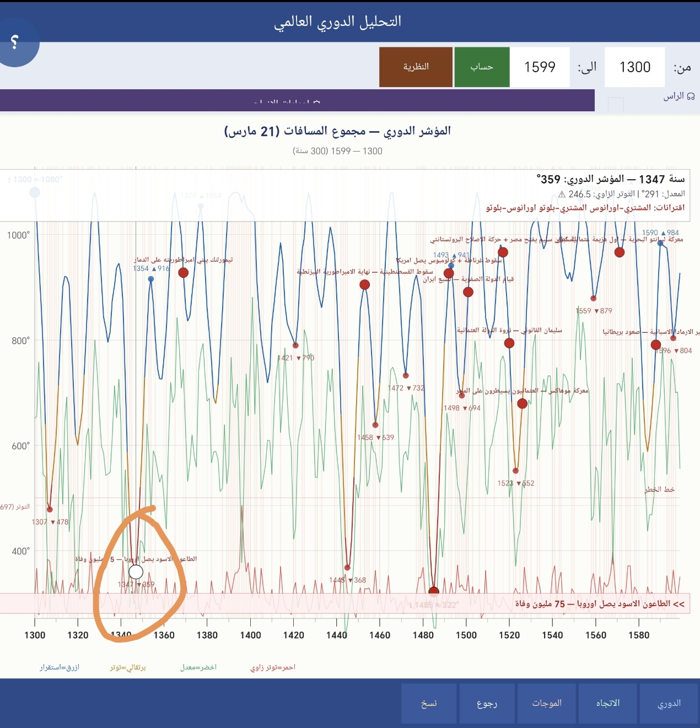Select red dot for سليمان القانوني event

click(509, 343)
